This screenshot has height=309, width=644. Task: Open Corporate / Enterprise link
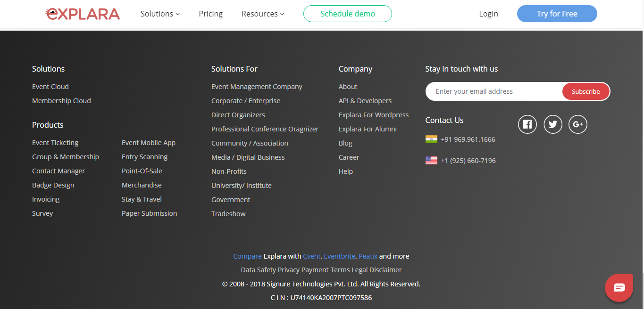point(246,101)
